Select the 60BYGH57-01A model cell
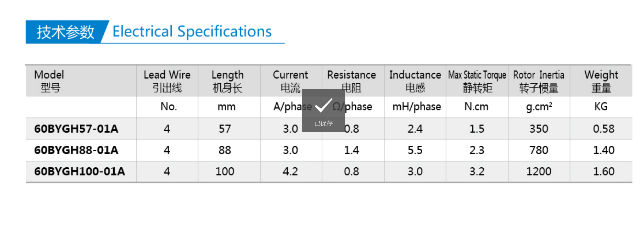644x227 pixels. coord(76,129)
